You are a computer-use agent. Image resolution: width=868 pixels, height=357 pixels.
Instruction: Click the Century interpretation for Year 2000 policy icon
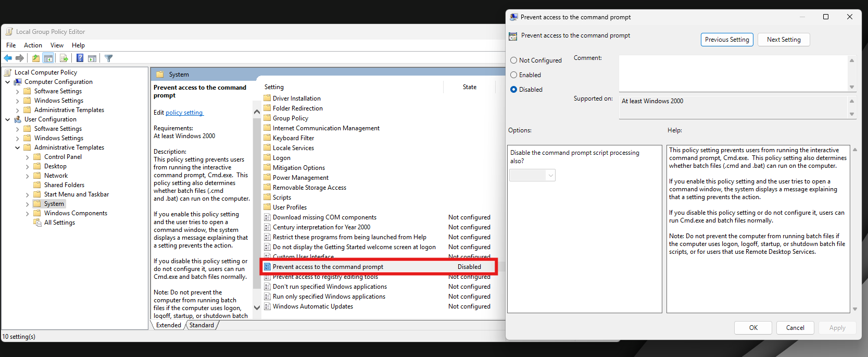(x=267, y=227)
